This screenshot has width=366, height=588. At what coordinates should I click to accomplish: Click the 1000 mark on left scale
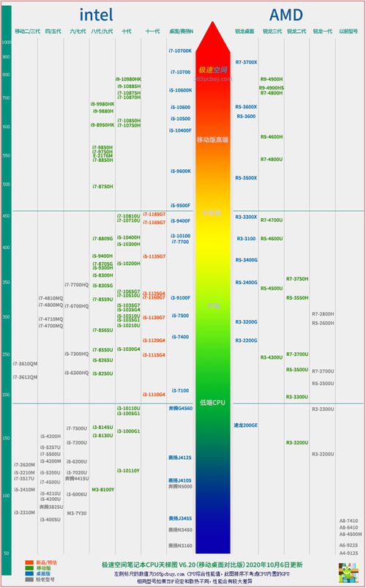click(x=7, y=42)
